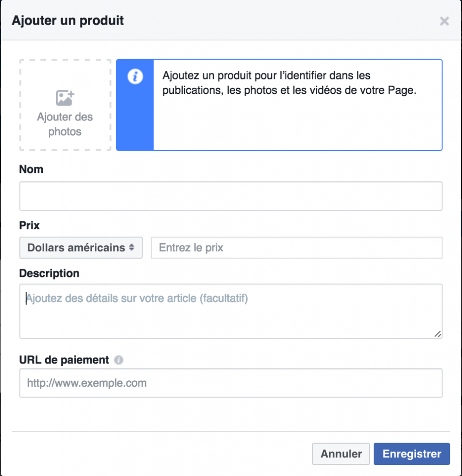Select the Entrez le prix field

(x=296, y=248)
